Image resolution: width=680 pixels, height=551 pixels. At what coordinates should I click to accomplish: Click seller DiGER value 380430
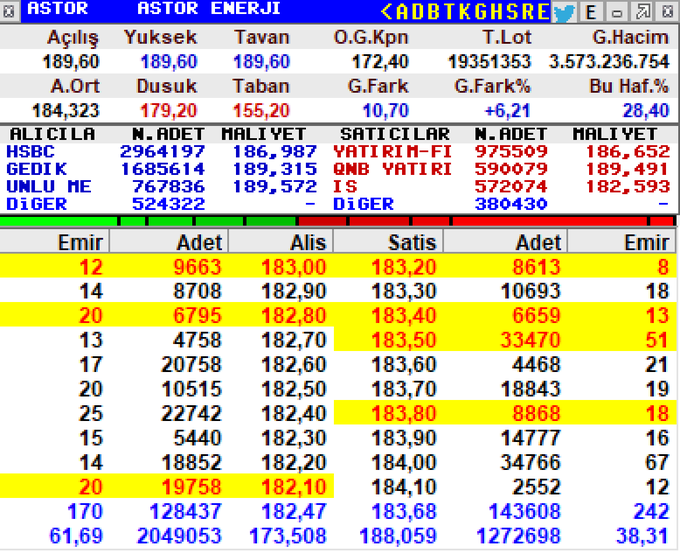511,204
